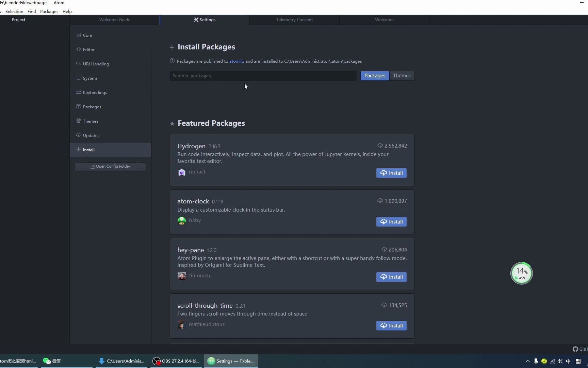Click scroll-through-time download count icon
The image size is (588, 368).
384,305
